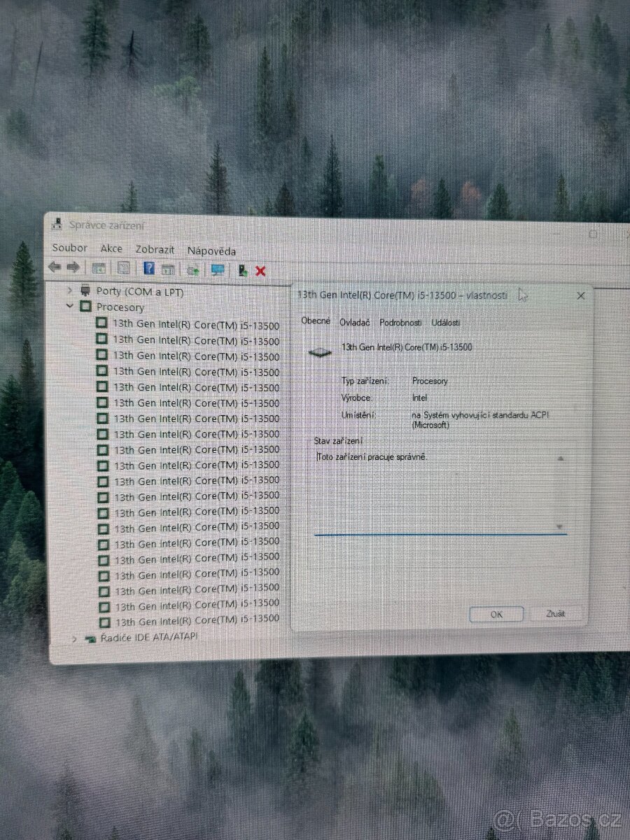The width and height of the screenshot is (630, 840).
Task: Collapse the Procesory category
Action: tap(69, 307)
